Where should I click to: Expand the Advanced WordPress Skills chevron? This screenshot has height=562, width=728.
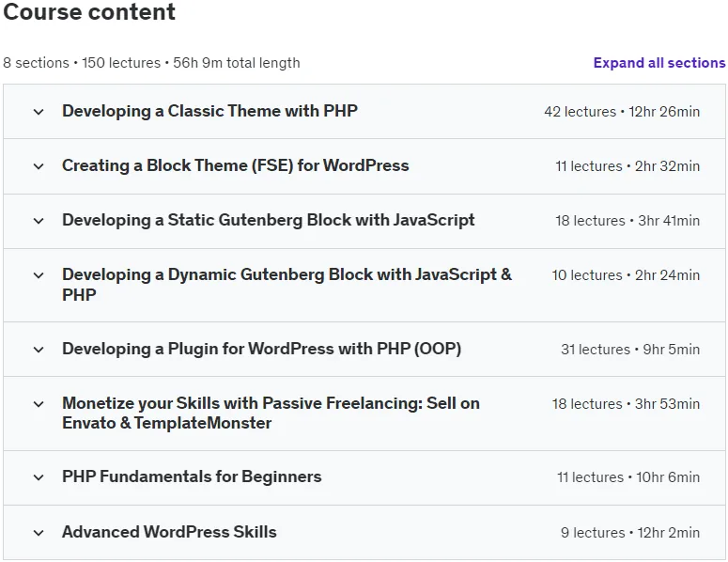[39, 533]
